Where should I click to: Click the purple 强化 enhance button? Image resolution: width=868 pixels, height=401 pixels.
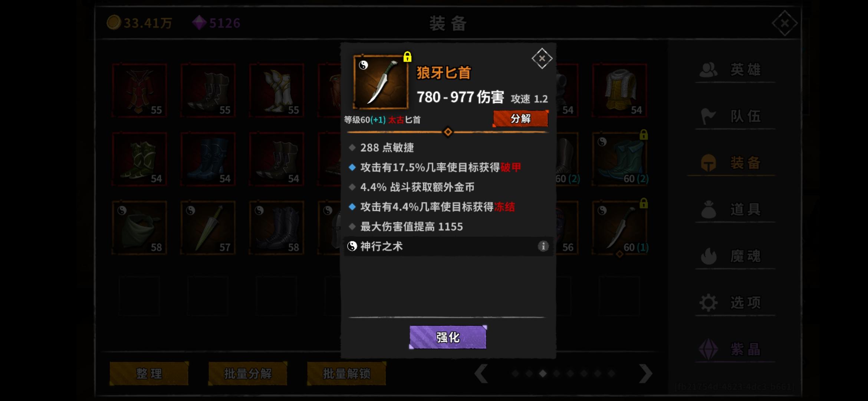click(448, 337)
